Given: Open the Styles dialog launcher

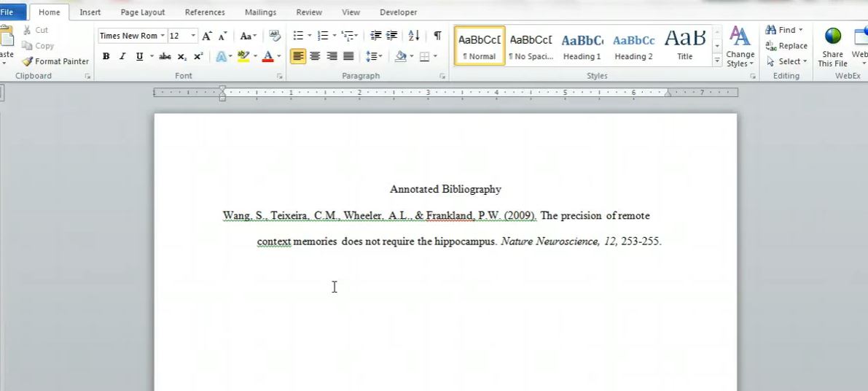Looking at the screenshot, I should [753, 77].
